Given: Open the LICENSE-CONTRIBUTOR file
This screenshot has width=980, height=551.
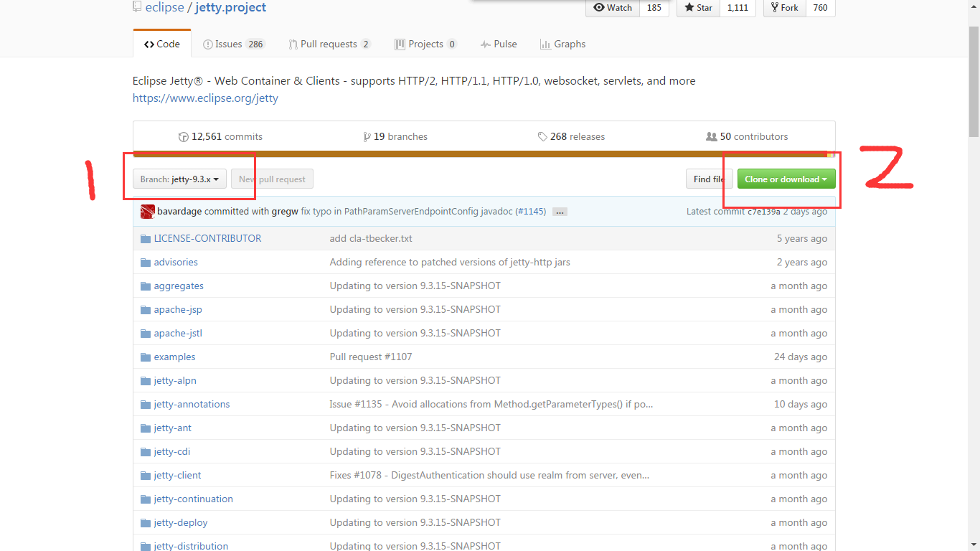Looking at the screenshot, I should tap(207, 238).
